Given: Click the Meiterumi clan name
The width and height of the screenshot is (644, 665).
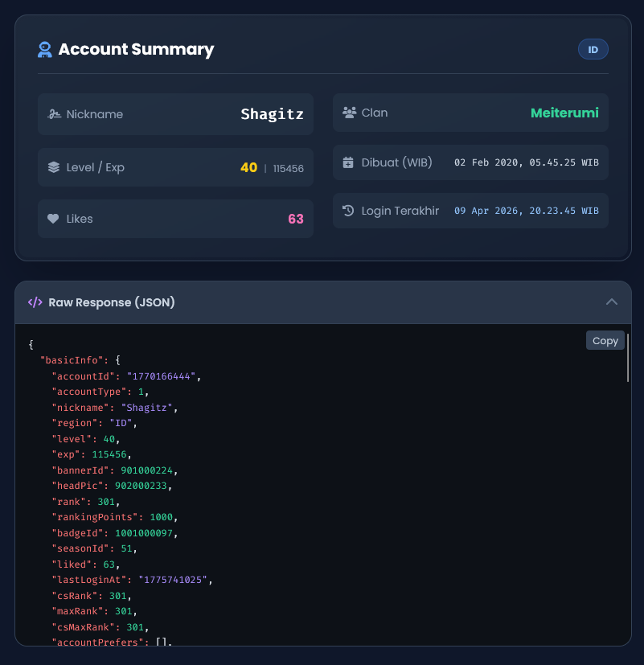Looking at the screenshot, I should 564,113.
